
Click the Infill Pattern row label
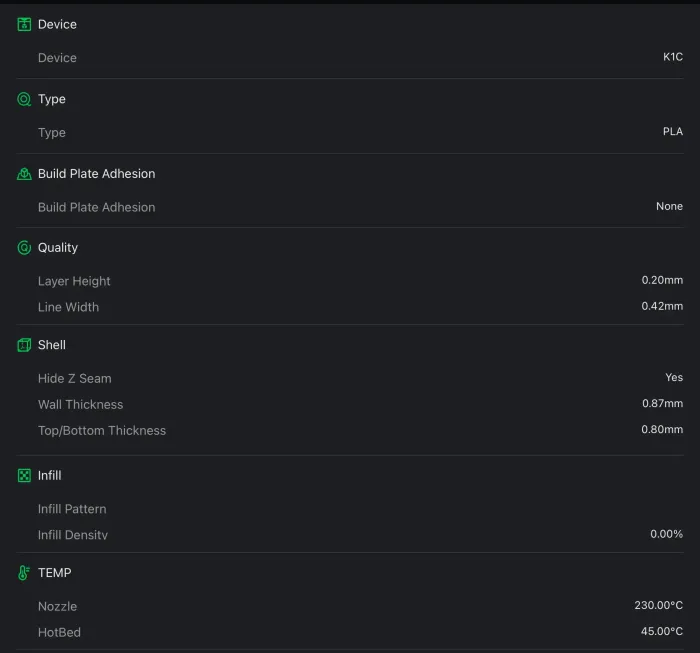[x=72, y=509]
